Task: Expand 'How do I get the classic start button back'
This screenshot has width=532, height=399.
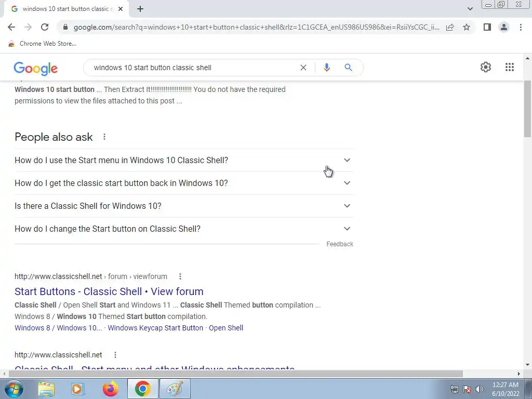Action: 183,183
